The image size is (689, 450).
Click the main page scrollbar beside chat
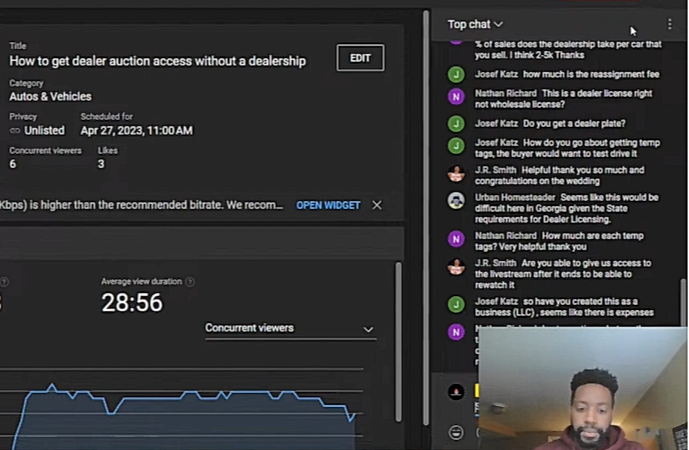425,218
